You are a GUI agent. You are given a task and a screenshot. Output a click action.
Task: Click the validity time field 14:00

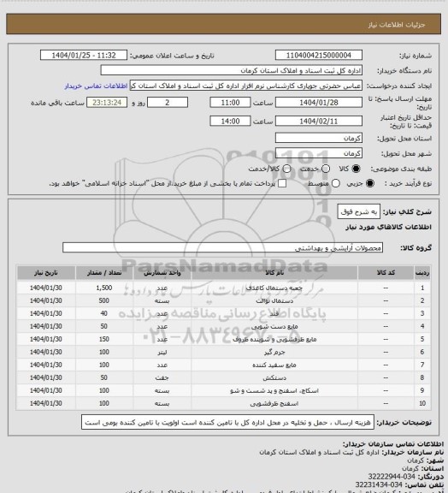point(230,121)
